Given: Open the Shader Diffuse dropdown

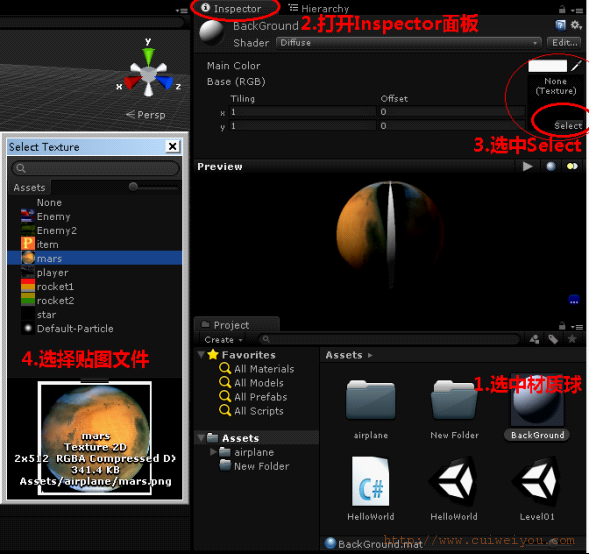Looking at the screenshot, I should [x=409, y=43].
